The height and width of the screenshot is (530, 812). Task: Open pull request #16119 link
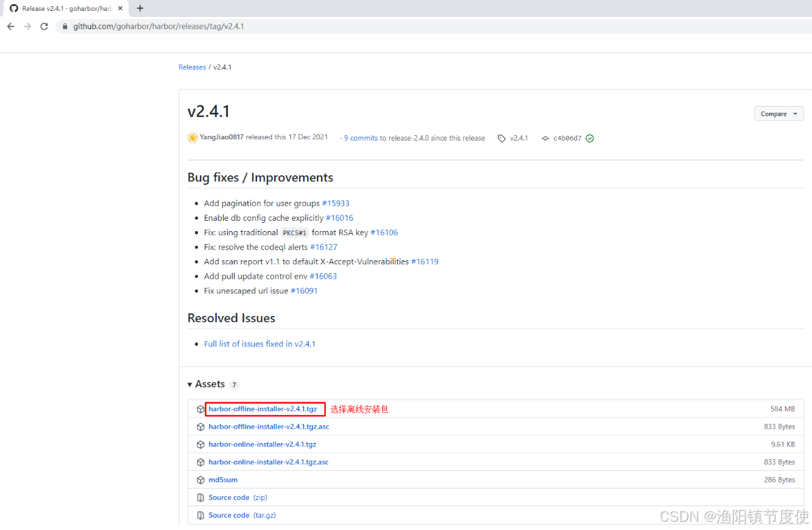point(424,262)
